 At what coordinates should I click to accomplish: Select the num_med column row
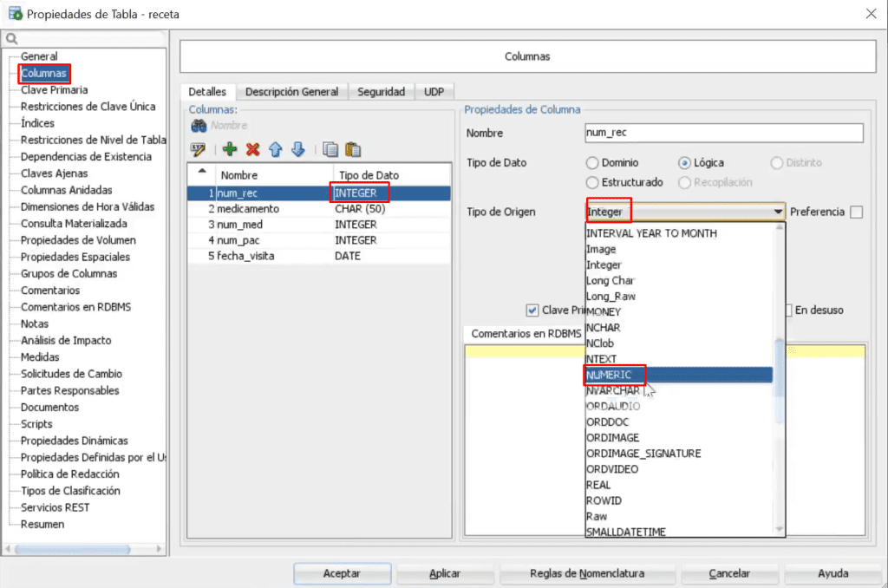(319, 225)
